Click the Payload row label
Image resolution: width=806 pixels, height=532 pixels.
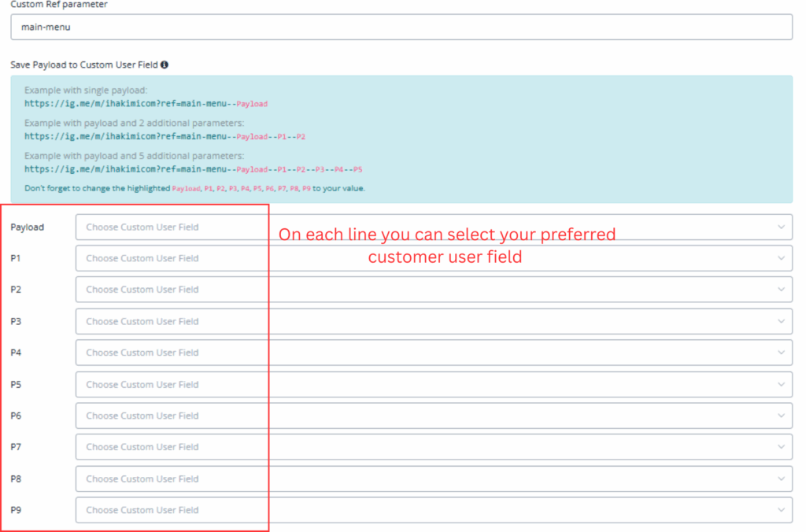tap(28, 227)
